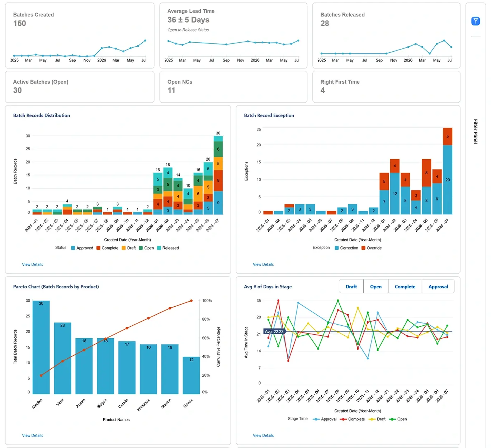
Task: Click the 2026-02 Correction segment labeled 12
Action: click(x=395, y=194)
